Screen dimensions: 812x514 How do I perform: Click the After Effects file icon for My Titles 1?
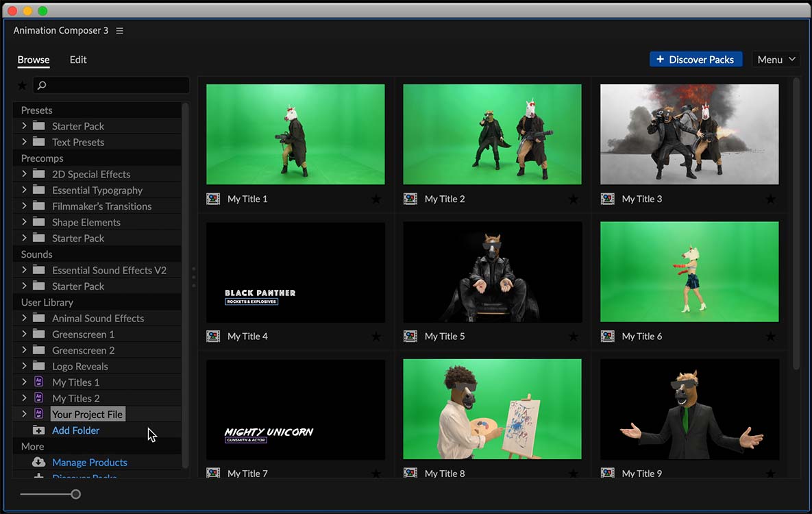[38, 382]
